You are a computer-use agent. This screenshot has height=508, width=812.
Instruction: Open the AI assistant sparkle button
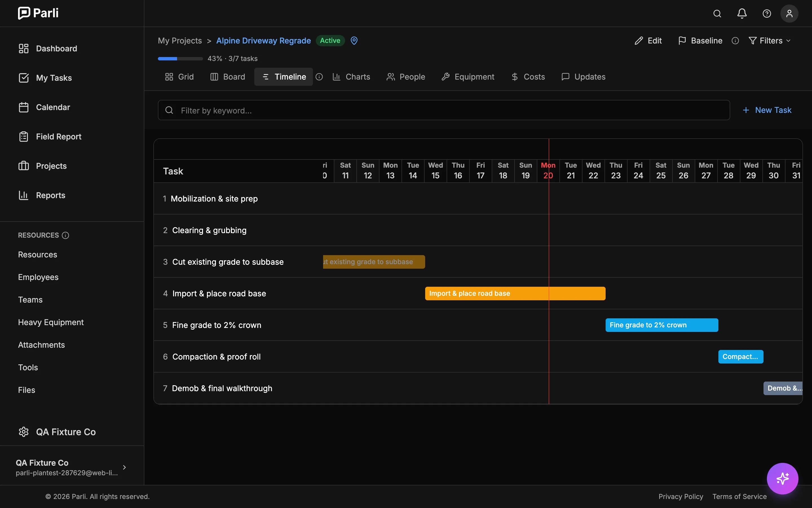(x=782, y=478)
